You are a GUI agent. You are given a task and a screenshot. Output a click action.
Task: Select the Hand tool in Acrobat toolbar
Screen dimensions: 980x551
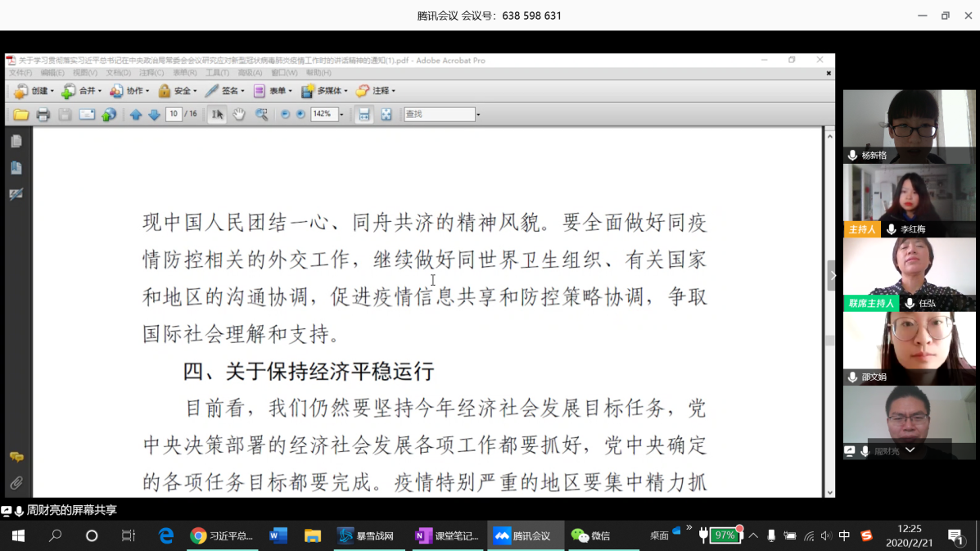239,115
